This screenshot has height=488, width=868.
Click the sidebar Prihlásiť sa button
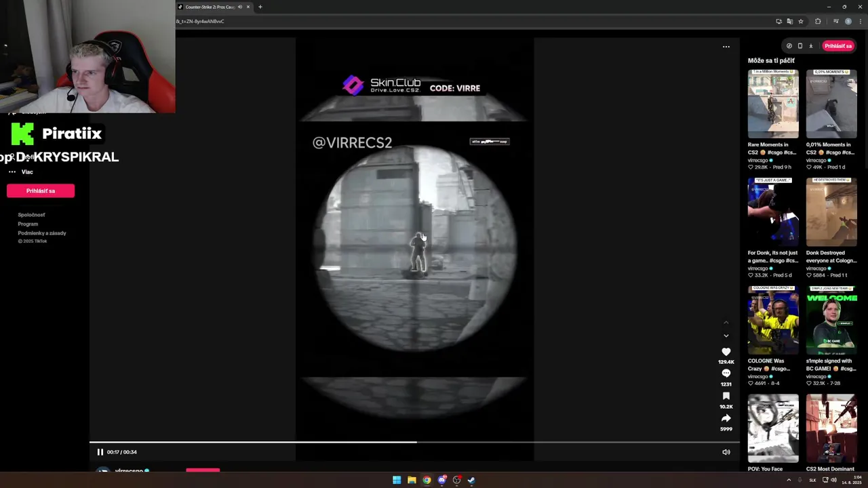pos(41,191)
